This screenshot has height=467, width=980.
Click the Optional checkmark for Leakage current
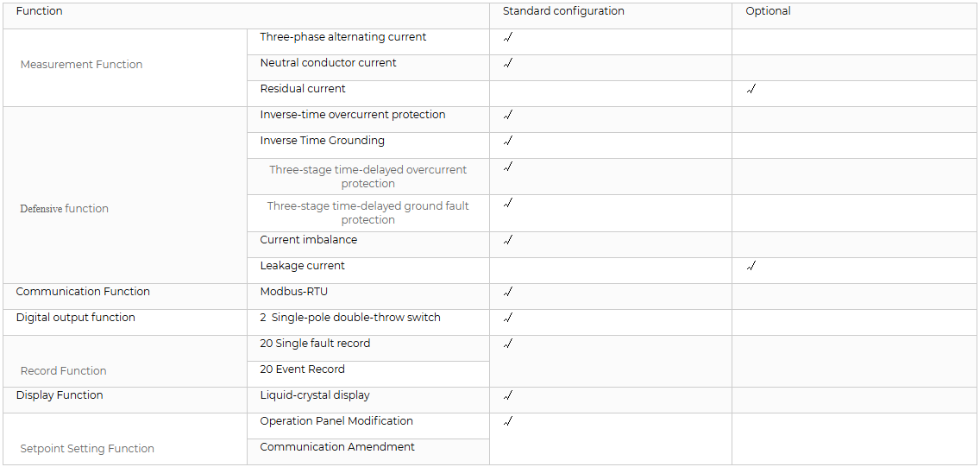pyautogui.click(x=751, y=267)
